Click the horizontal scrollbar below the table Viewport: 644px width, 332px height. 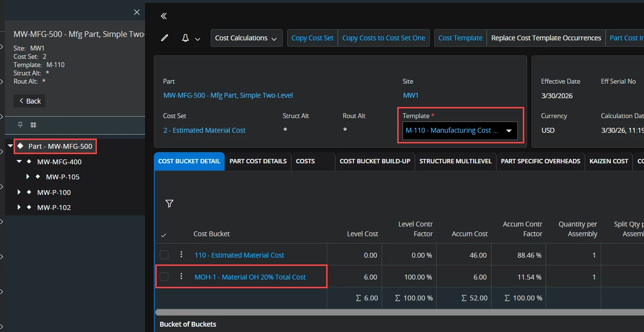(389, 313)
